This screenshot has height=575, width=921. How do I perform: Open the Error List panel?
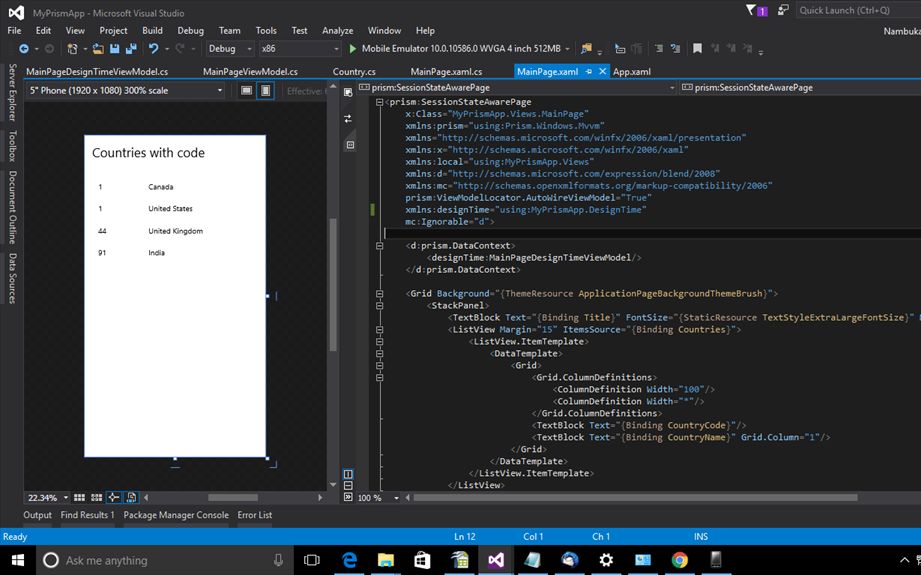[254, 515]
